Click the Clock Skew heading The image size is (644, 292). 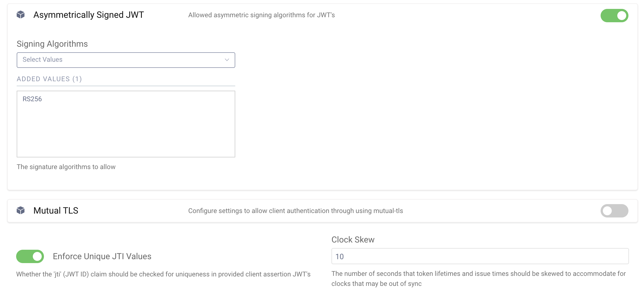[x=353, y=239]
